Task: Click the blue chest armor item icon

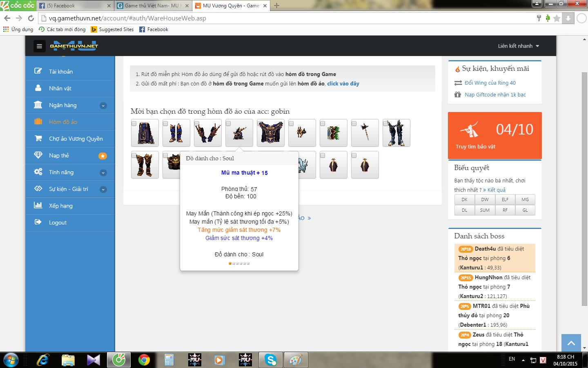Action: (271, 133)
